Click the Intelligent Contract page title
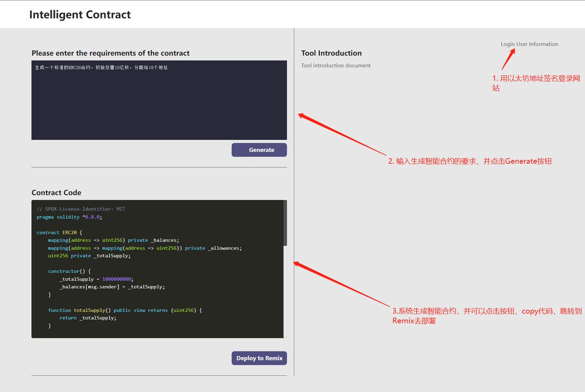Screen dimensions: 585x392 pyautogui.click(x=80, y=15)
